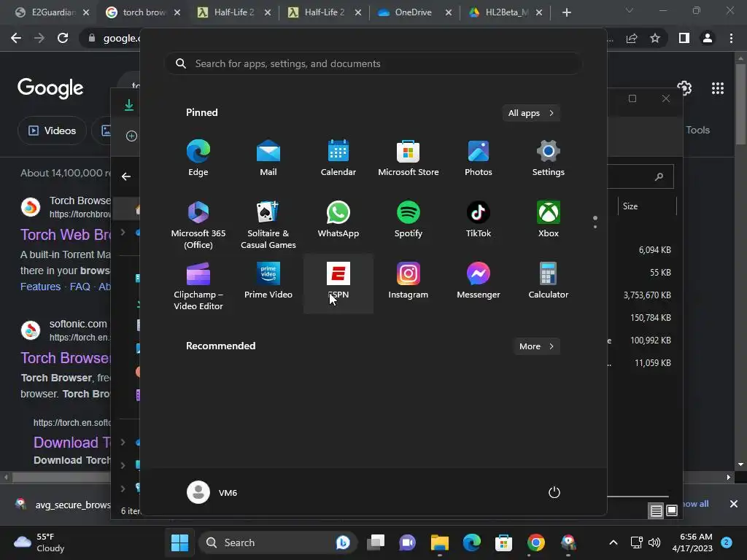Launch the Photos app
747x560 pixels.
(x=479, y=158)
